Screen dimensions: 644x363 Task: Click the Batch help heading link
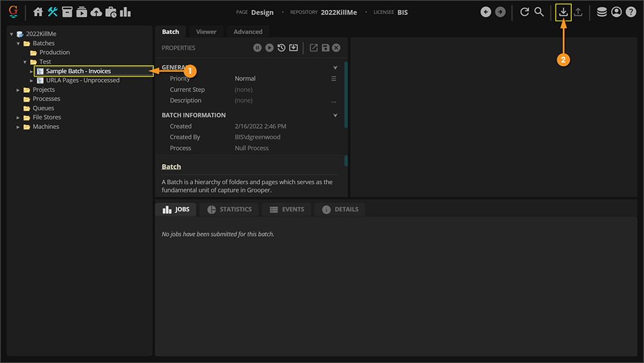point(171,166)
